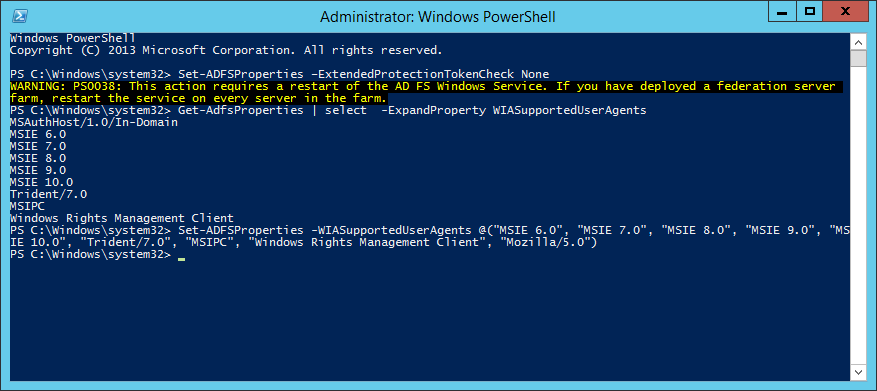The width and height of the screenshot is (877, 391).
Task: Select the MSIE 6.0 output line
Action: [38, 134]
